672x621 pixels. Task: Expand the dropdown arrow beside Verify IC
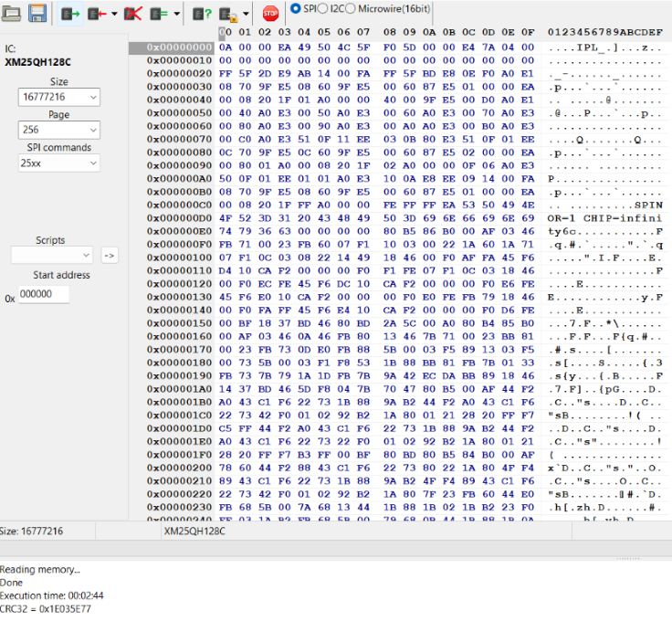[176, 14]
